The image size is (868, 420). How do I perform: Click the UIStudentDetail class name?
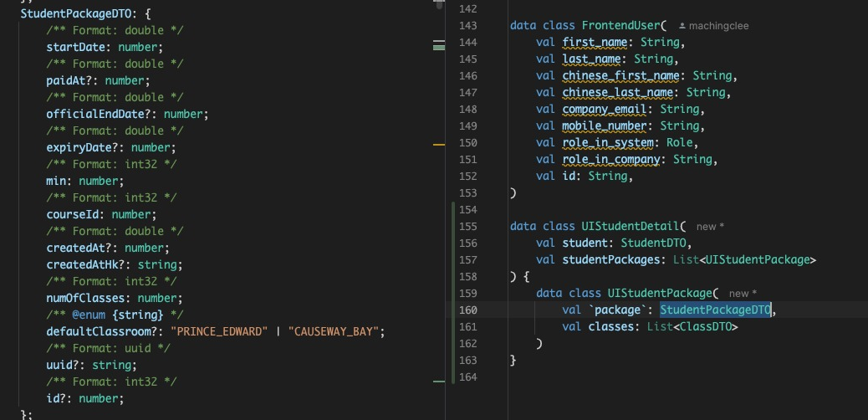[631, 226]
